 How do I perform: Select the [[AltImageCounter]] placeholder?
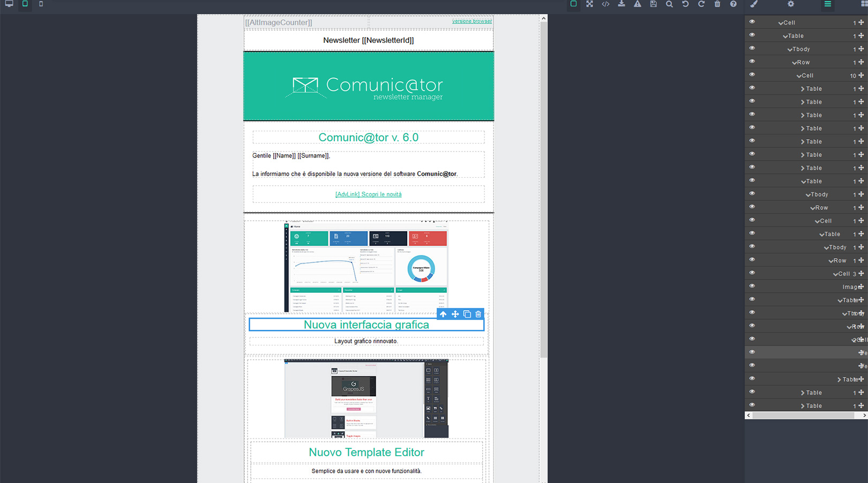point(279,22)
